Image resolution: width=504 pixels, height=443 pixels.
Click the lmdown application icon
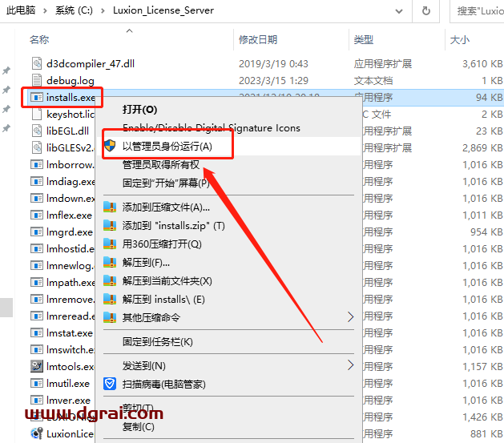[37, 198]
